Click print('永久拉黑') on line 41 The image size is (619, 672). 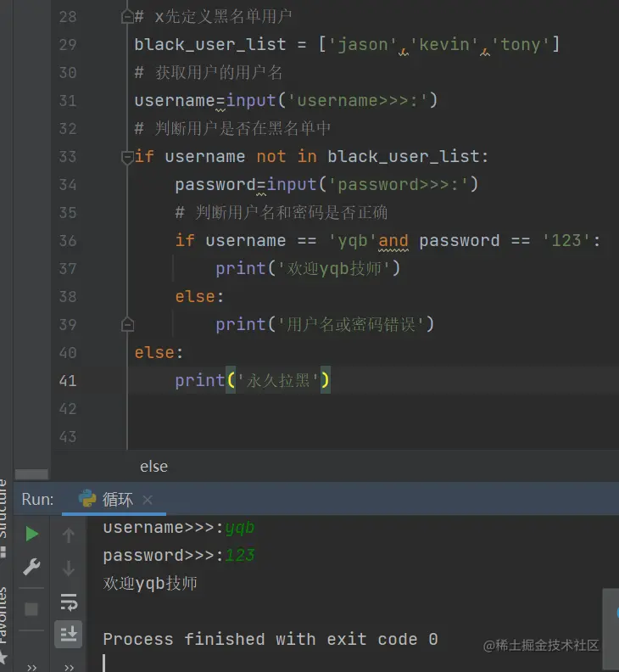(x=253, y=381)
